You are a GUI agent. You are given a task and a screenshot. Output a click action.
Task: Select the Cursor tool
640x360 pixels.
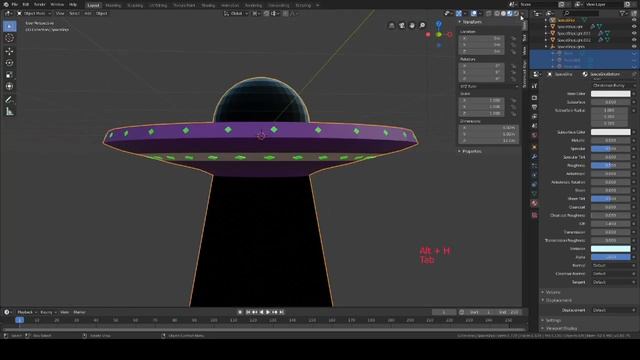coord(9,38)
